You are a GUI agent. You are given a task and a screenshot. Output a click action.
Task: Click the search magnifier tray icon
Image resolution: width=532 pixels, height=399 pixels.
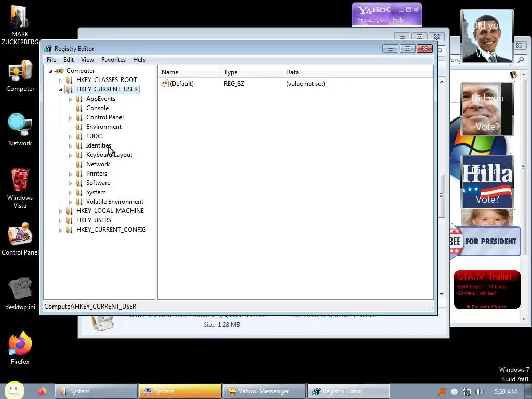coord(442,392)
